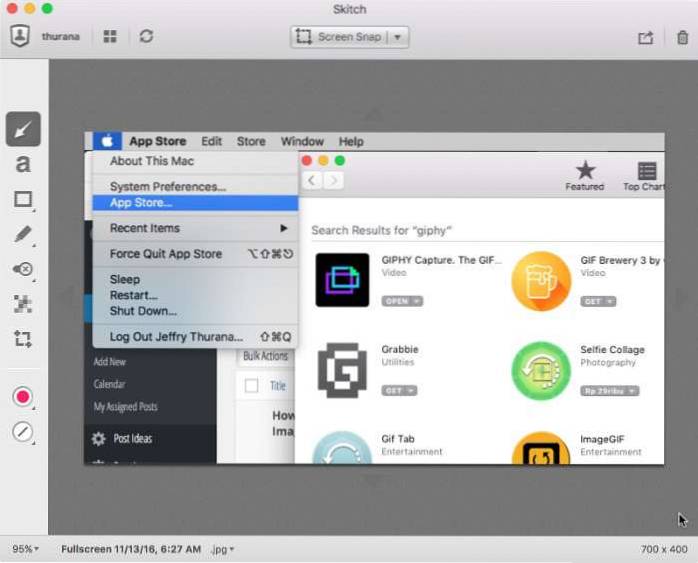This screenshot has width=698, height=563.
Task: Select the Text tool letter a
Action: click(23, 163)
